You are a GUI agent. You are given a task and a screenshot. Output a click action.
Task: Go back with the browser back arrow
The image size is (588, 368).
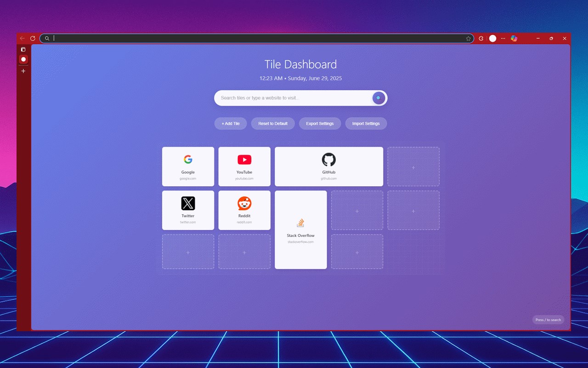point(23,39)
